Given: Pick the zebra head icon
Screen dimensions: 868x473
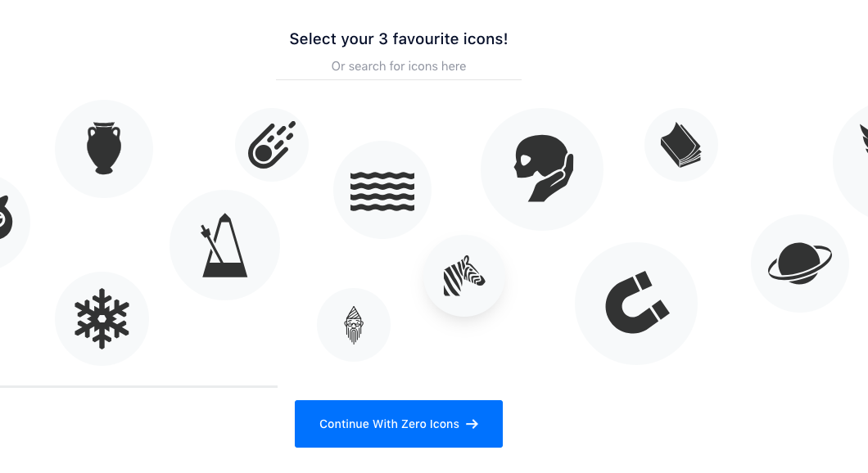Looking at the screenshot, I should pos(463,276).
